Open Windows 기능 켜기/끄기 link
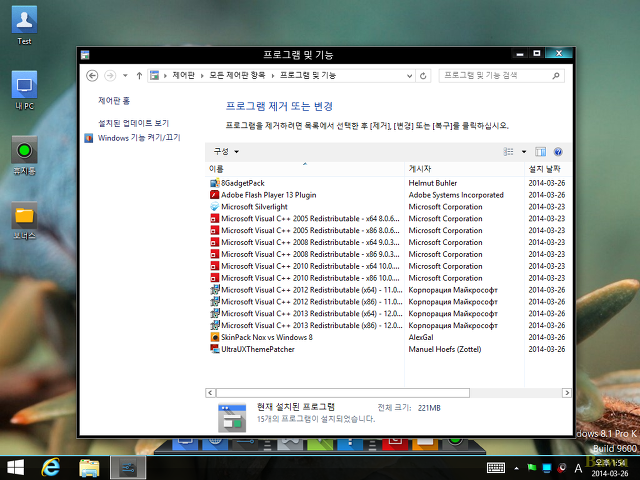640x480 pixels. click(139, 138)
